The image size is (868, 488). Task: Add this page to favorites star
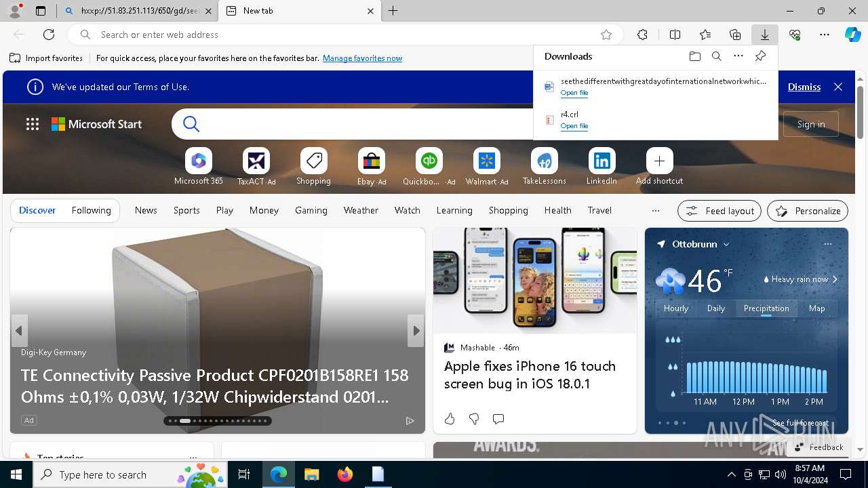click(606, 35)
